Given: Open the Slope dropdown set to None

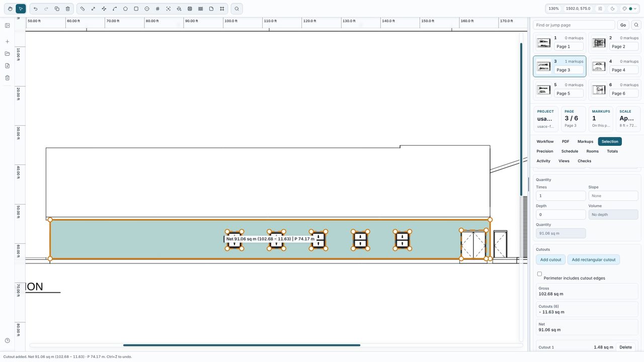Looking at the screenshot, I should click(x=613, y=196).
